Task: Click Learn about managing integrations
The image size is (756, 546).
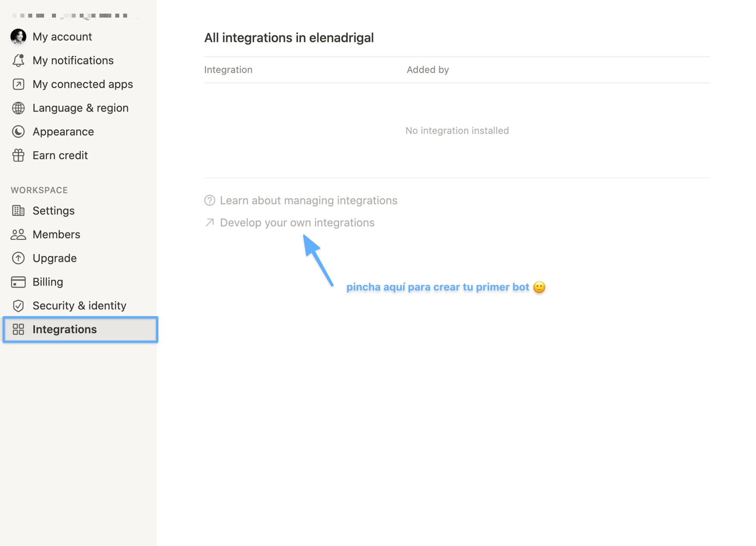Action: click(308, 200)
